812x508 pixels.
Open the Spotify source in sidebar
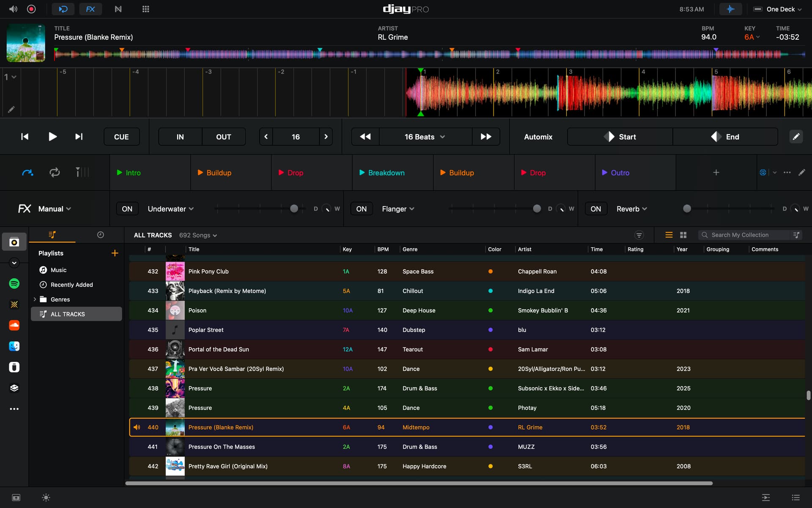tap(14, 284)
